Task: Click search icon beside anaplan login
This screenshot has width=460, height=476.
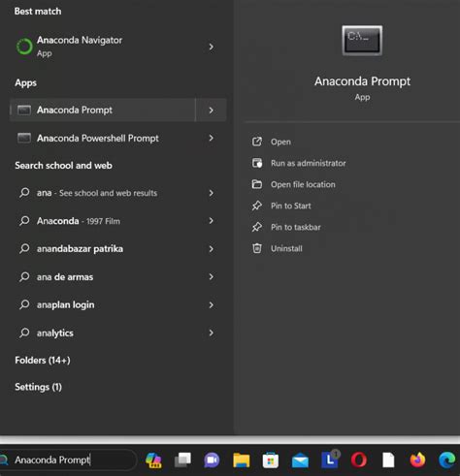Action: (x=24, y=304)
